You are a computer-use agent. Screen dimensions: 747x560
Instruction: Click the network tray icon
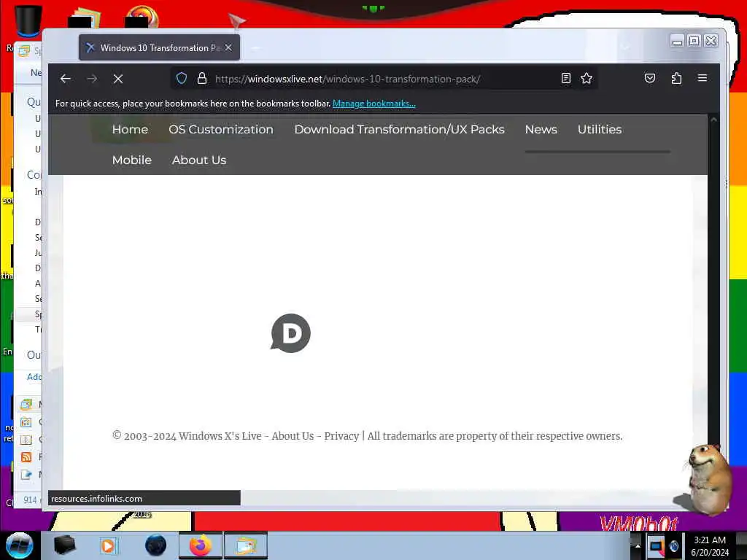pyautogui.click(x=657, y=547)
